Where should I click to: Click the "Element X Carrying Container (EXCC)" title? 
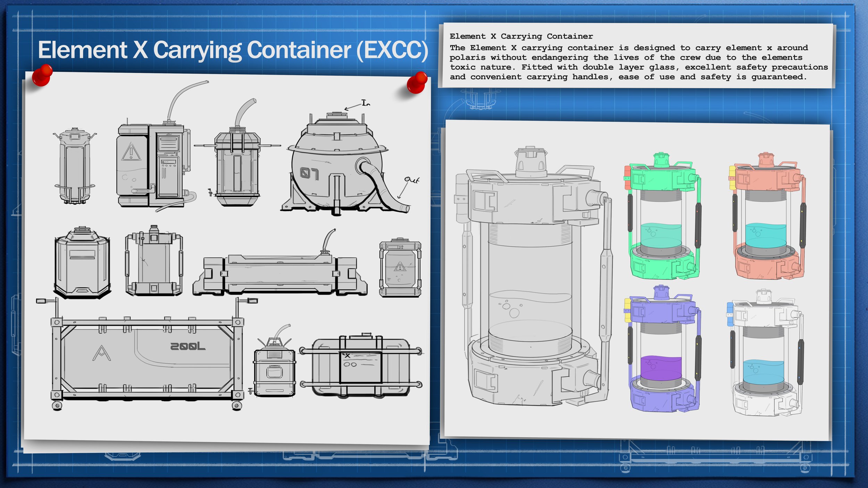pos(233,50)
